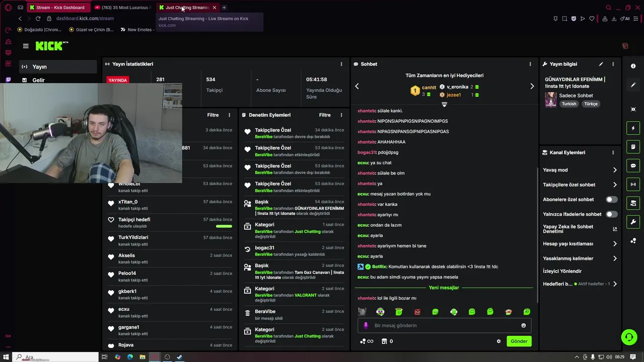The width and height of the screenshot is (644, 362).
Task: Edit stream info with pencil icon in Yayın bilgisi header
Action: 601,64
